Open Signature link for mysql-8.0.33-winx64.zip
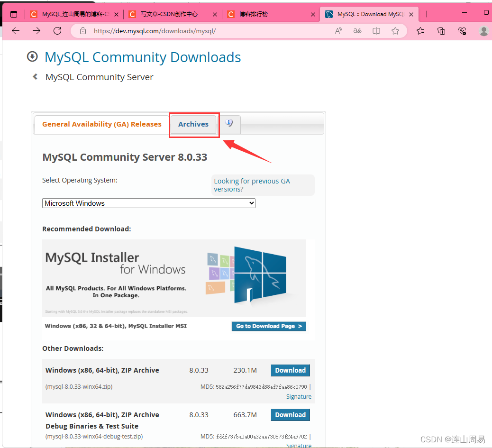 pos(299,396)
